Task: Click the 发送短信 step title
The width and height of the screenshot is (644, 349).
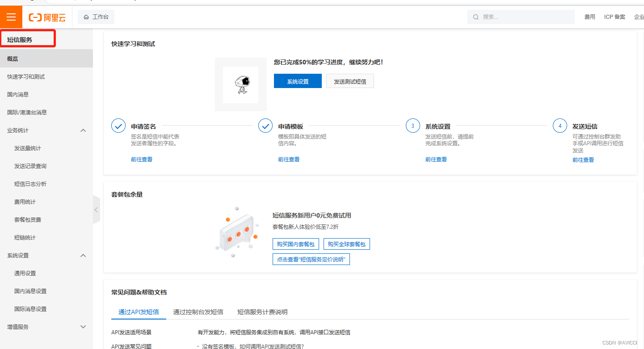Action: [585, 126]
